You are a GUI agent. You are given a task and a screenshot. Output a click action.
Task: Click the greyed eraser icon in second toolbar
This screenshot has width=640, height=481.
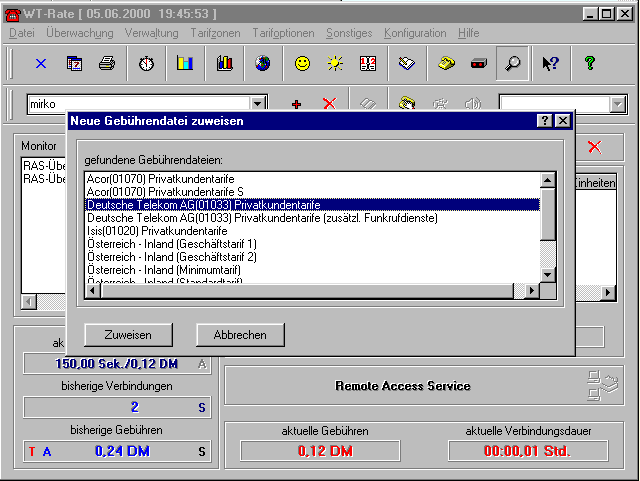368,103
